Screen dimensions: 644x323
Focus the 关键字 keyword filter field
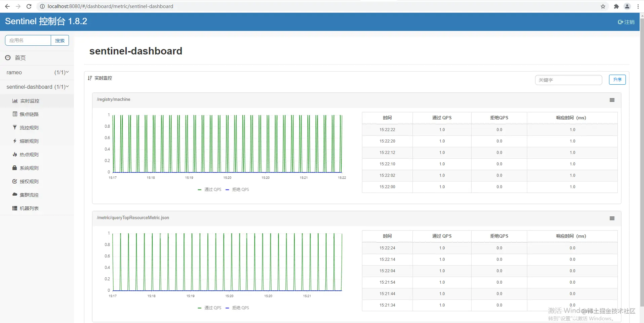(x=568, y=80)
